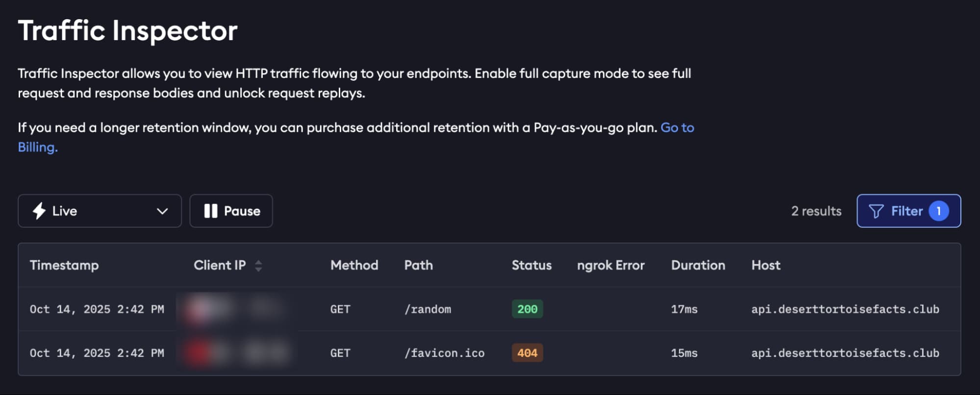980x395 pixels.
Task: Follow the Go to Billing link
Action: [x=677, y=128]
